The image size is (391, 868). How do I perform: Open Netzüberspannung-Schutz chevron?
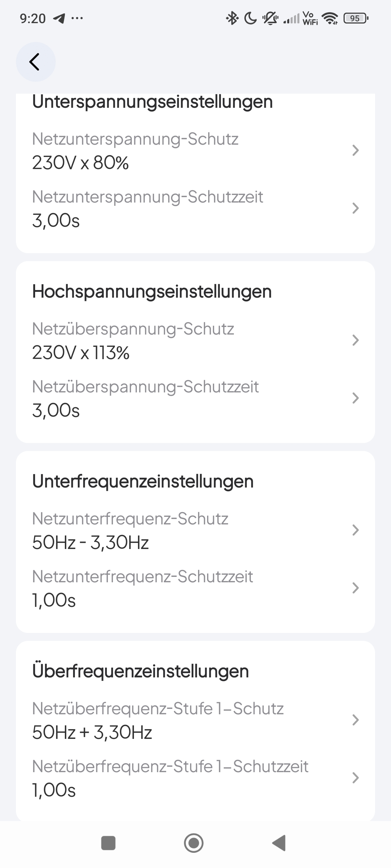click(355, 340)
